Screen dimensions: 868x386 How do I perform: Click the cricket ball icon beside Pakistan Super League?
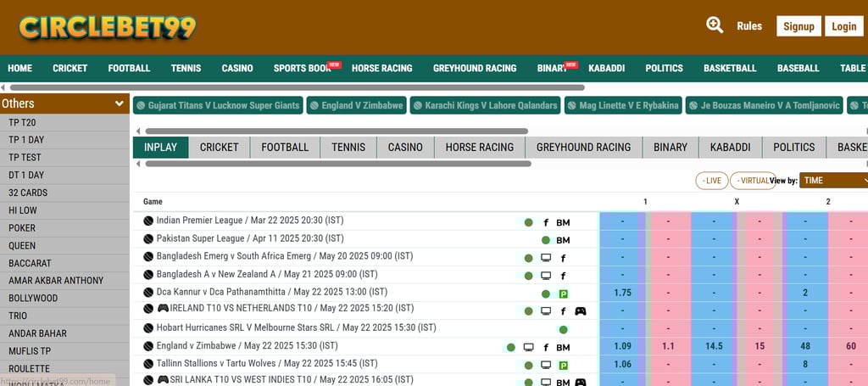(147, 239)
